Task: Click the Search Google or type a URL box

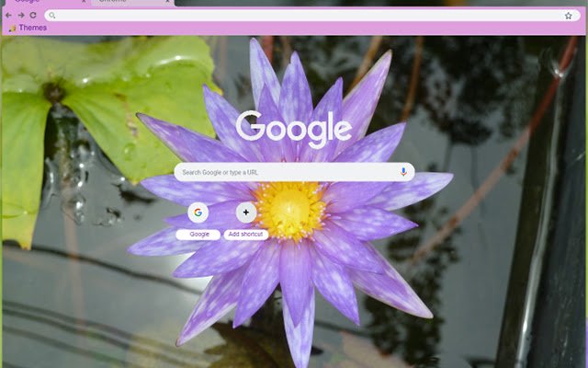Action: [294, 172]
